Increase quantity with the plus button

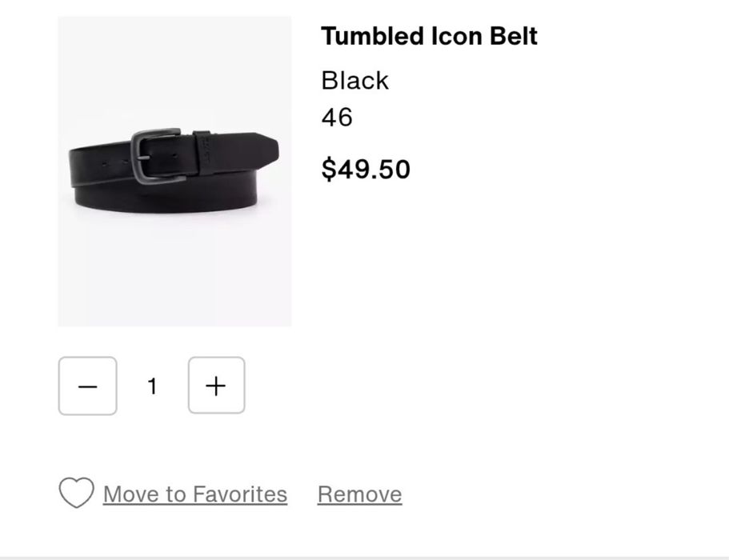pyautogui.click(x=216, y=386)
